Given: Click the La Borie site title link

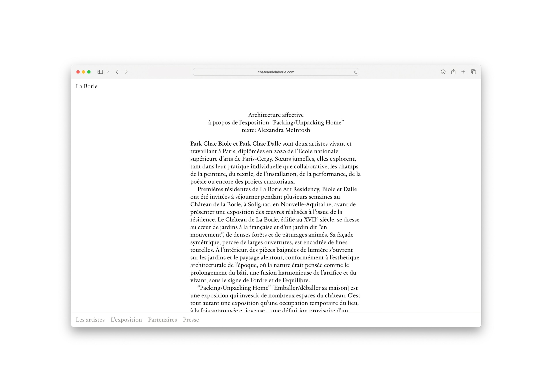Looking at the screenshot, I should pyautogui.click(x=87, y=86).
